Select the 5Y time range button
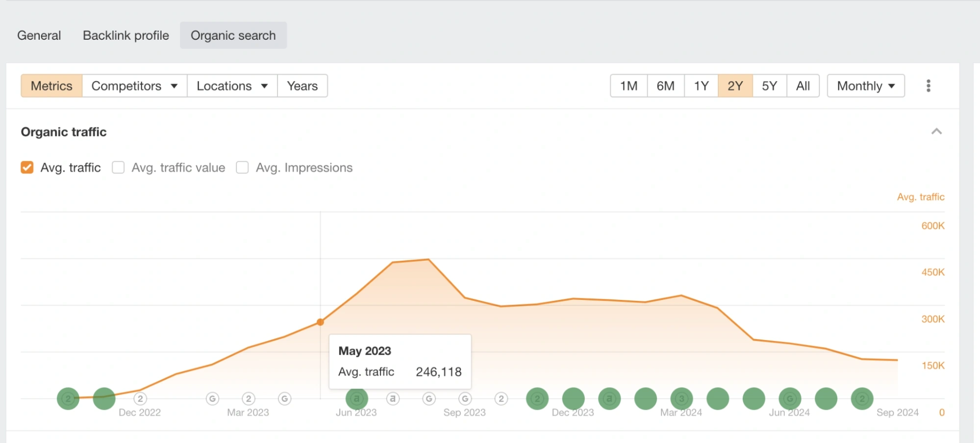This screenshot has width=980, height=443. coord(770,86)
